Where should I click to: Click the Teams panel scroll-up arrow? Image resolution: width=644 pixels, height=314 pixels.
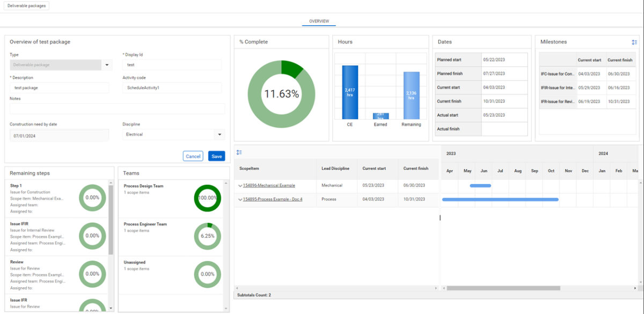pyautogui.click(x=226, y=184)
